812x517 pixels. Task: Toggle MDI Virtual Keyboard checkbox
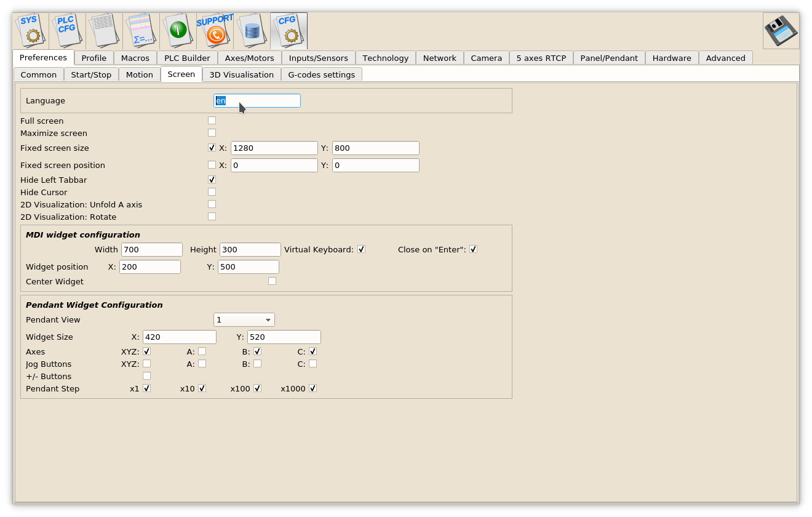click(361, 249)
